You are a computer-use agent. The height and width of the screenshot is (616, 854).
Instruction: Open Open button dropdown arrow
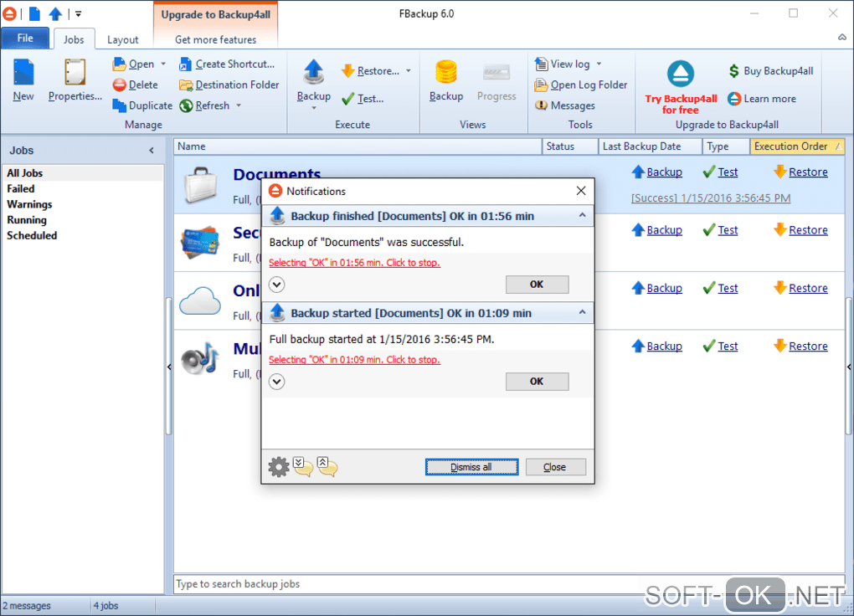click(163, 64)
